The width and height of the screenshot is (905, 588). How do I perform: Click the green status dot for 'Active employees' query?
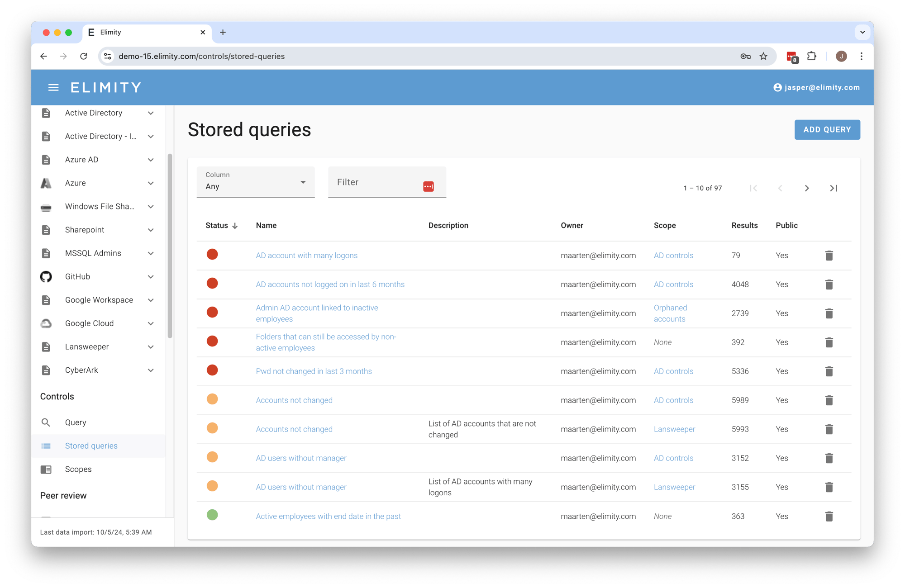pyautogui.click(x=212, y=515)
